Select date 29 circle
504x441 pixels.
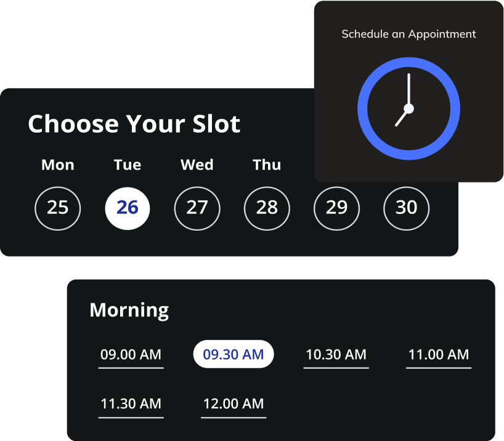pyautogui.click(x=336, y=207)
